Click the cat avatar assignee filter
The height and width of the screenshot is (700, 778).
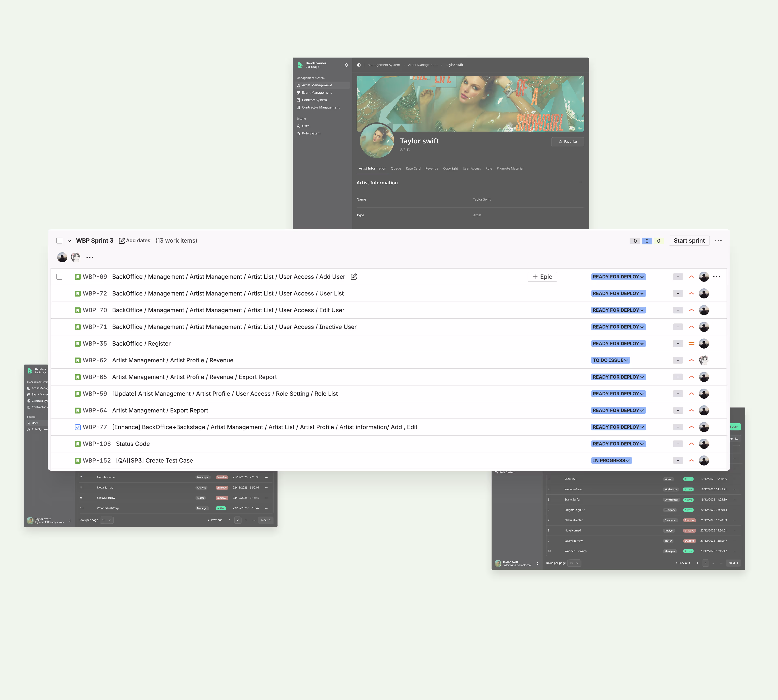coord(75,257)
